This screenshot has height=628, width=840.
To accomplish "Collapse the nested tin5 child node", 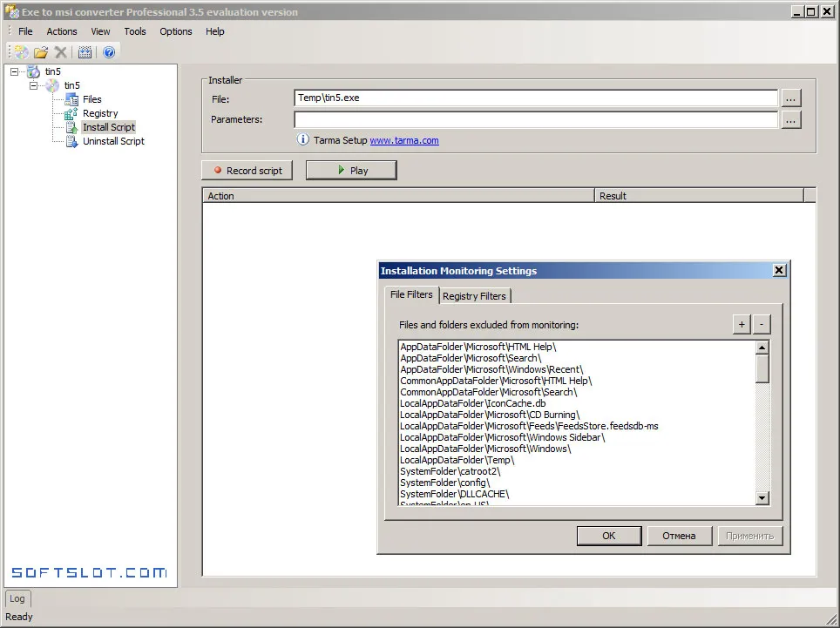I will (x=34, y=85).
